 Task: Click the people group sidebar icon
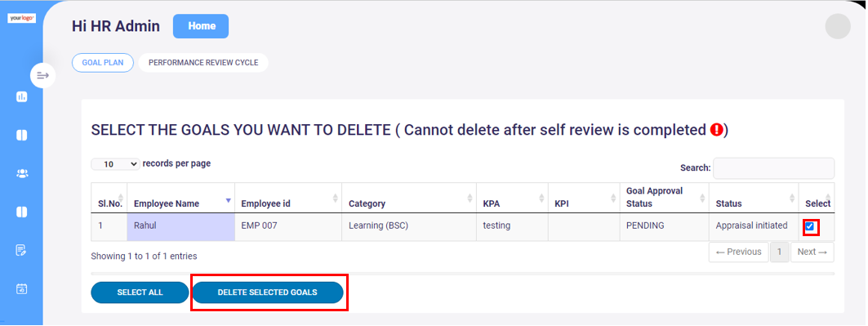(x=21, y=174)
